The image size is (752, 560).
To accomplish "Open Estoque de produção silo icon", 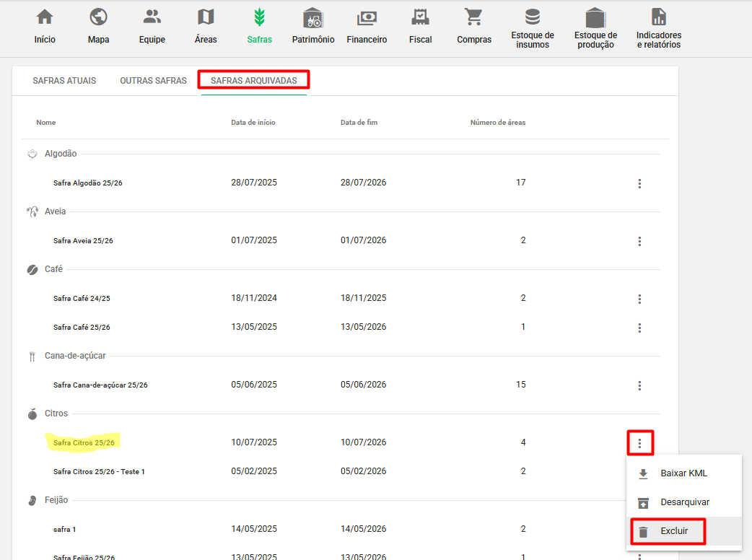I will click(x=595, y=17).
